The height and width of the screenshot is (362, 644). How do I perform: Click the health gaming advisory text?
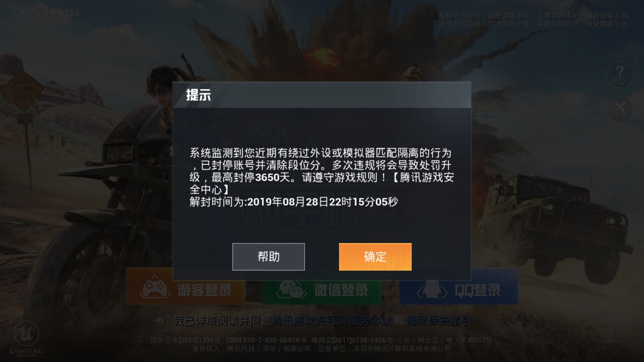click(x=535, y=20)
